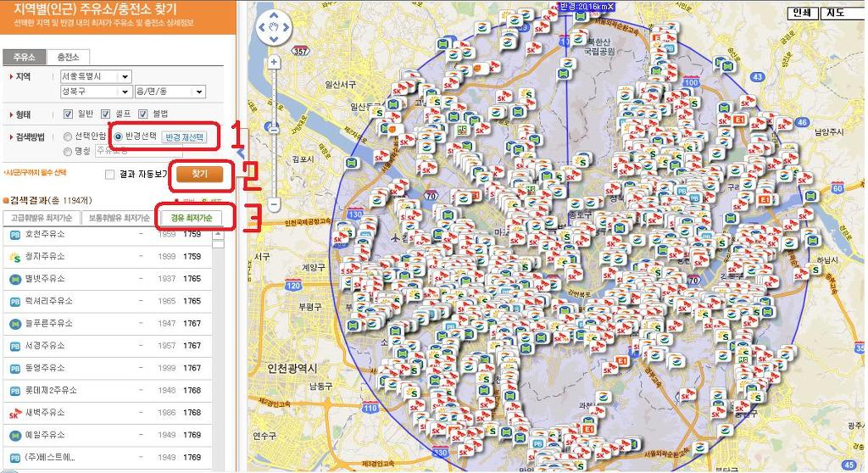
Task: Open the 읍/면/동 dropdown
Action: point(170,92)
